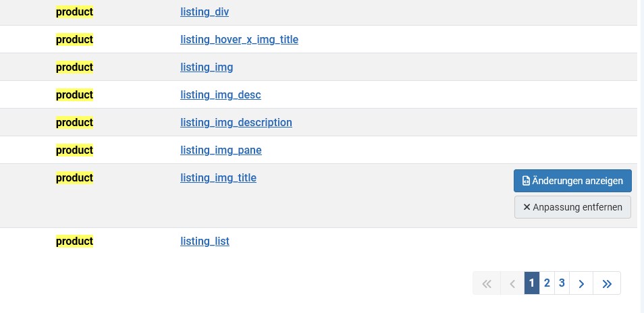Open listing_hover_x_img_title link
Viewport: 644px width, 313px height.
239,39
